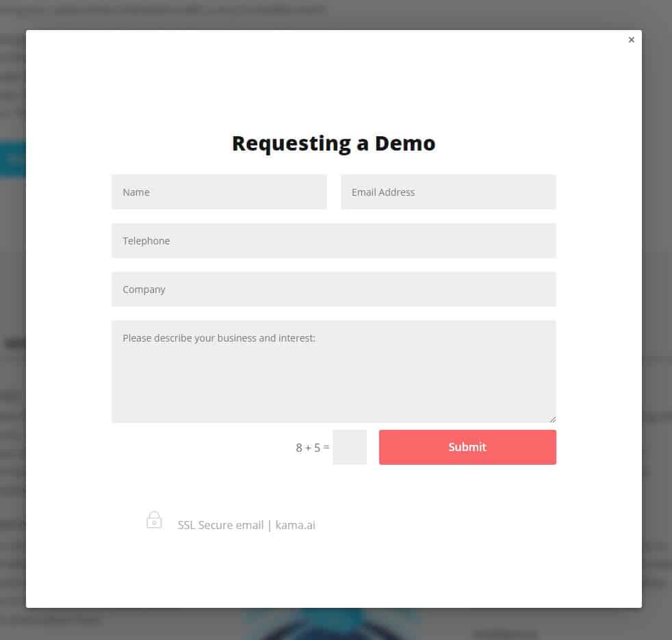This screenshot has width=672, height=640.
Task: Click the Email Address field
Action: coord(448,192)
